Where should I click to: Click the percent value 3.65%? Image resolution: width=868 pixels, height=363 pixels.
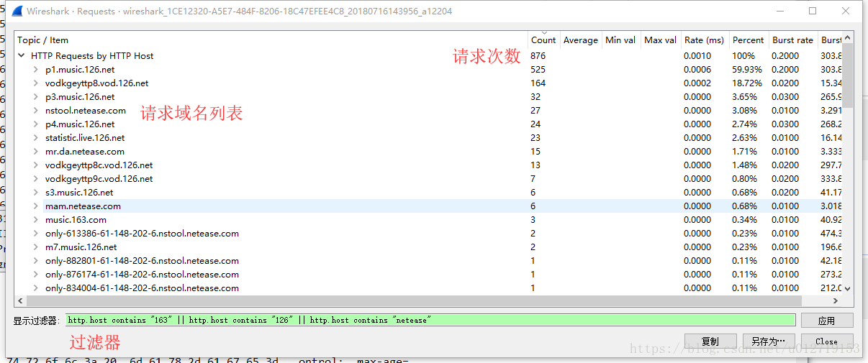pyautogui.click(x=745, y=97)
